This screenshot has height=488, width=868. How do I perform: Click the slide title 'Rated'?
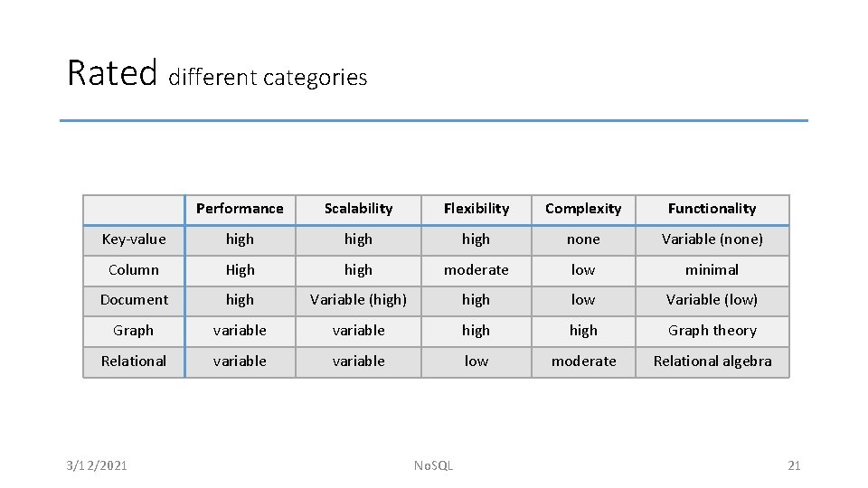point(113,73)
